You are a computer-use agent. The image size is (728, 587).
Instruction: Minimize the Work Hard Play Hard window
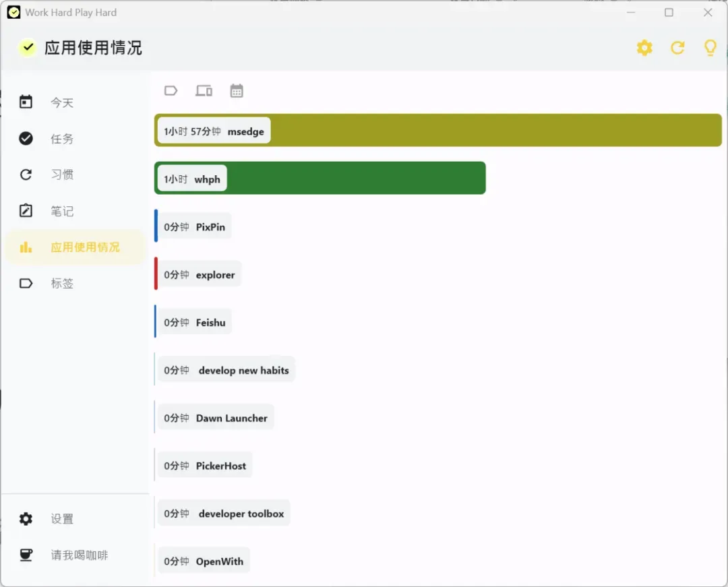630,13
